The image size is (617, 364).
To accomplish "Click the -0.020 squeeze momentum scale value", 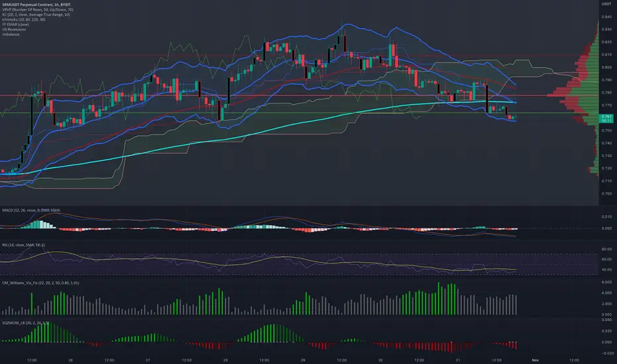I will [x=606, y=353].
